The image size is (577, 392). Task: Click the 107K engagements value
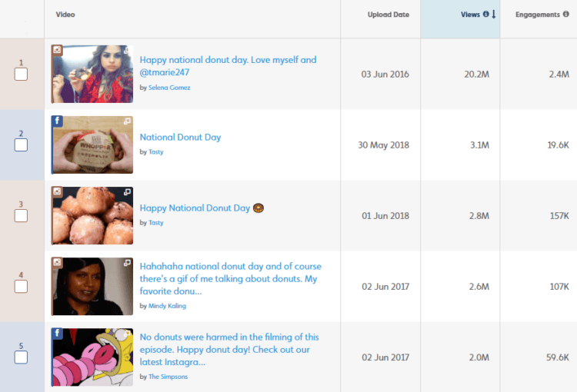click(559, 287)
